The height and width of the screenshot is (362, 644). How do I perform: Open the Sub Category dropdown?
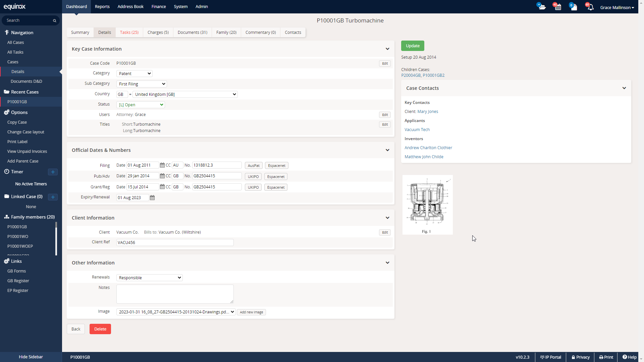[141, 84]
